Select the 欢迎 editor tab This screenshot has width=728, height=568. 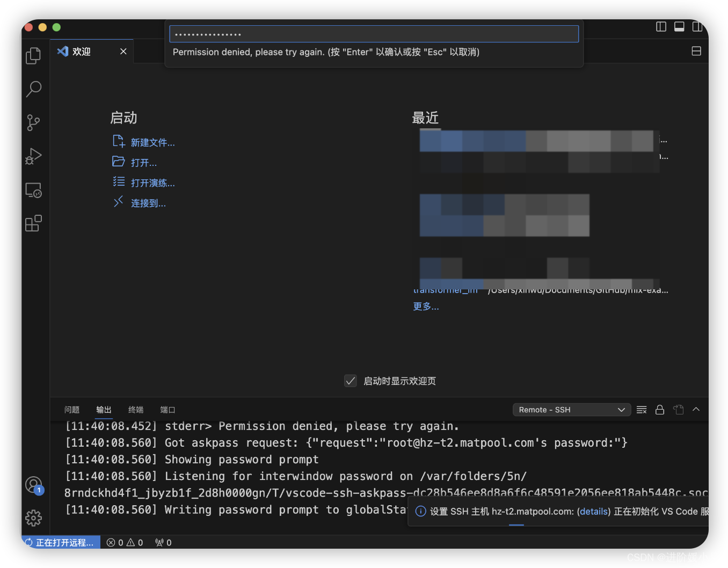point(92,51)
